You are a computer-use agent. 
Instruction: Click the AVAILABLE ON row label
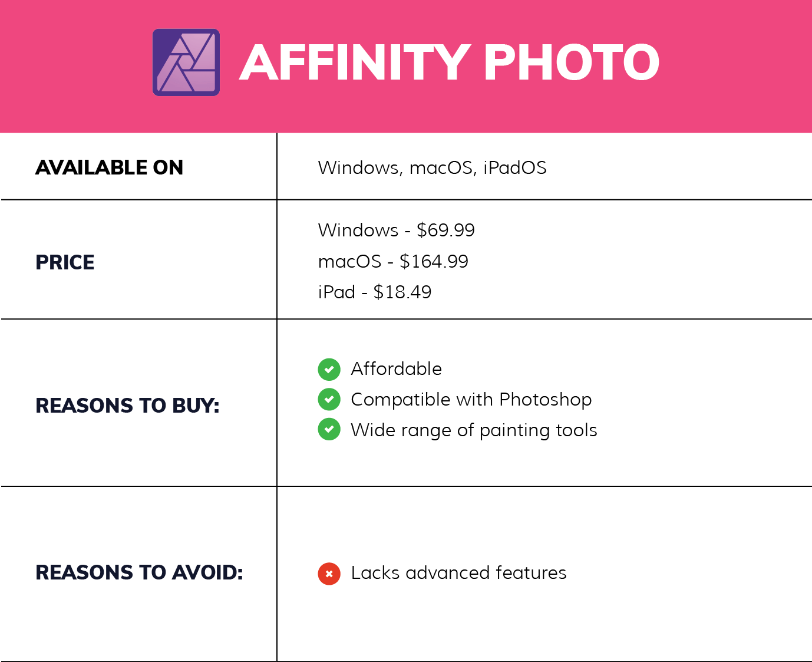pos(110,167)
